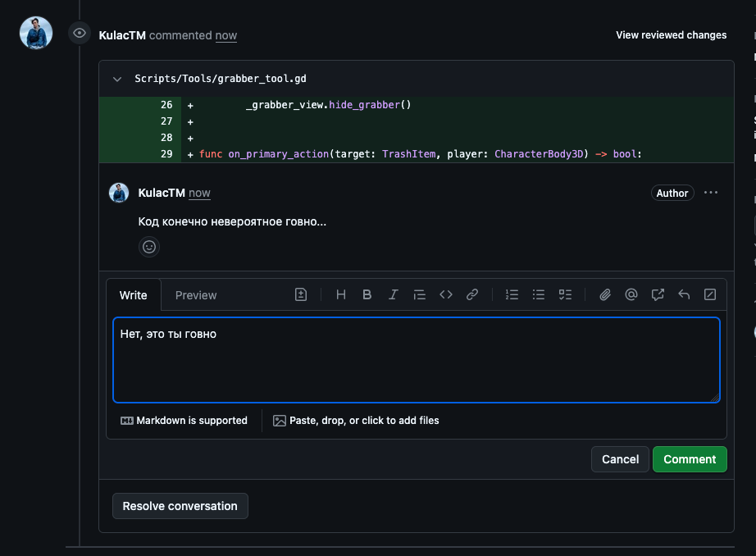Click the Resolve conversation button
This screenshot has width=756, height=556.
click(x=180, y=506)
